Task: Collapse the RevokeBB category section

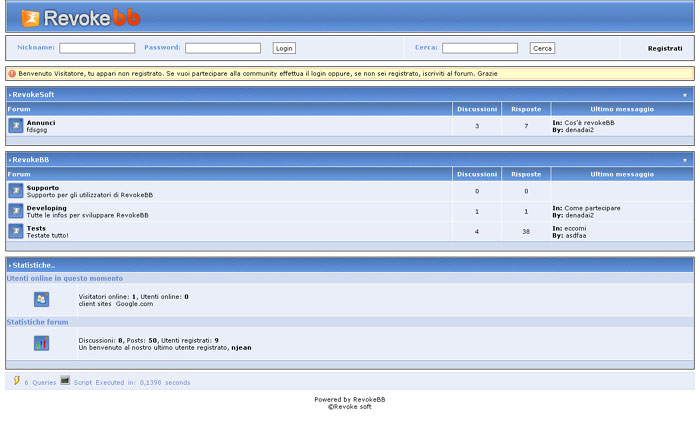Action: tap(685, 160)
